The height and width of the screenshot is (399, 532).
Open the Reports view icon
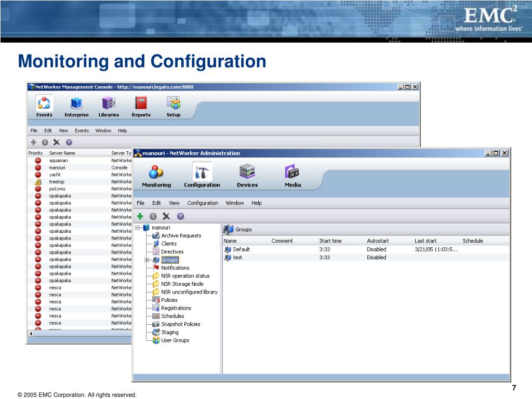pyautogui.click(x=141, y=106)
